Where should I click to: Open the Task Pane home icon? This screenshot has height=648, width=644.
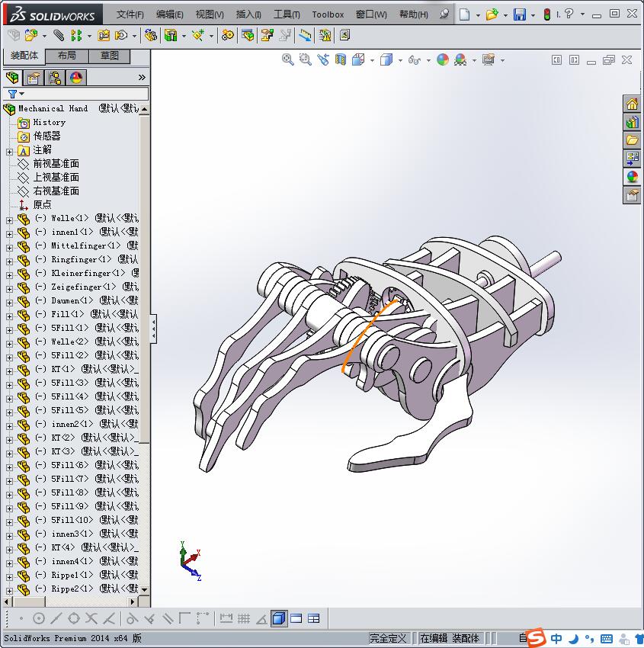point(632,104)
